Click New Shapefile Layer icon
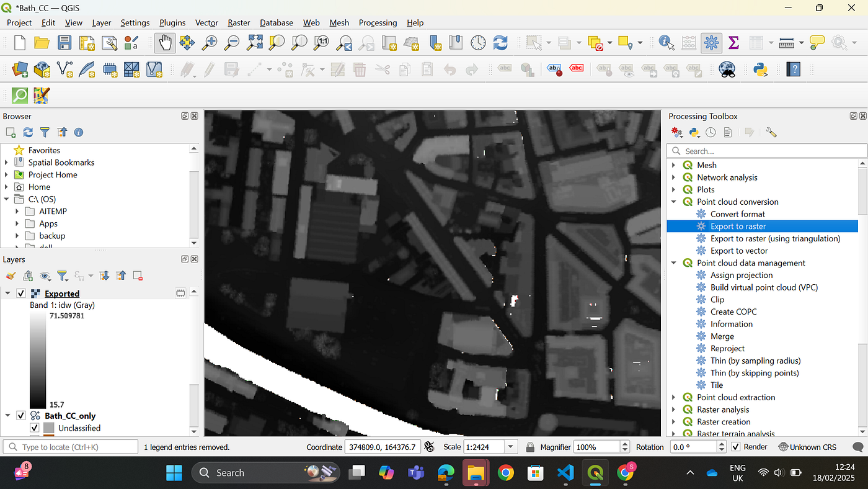 [64, 69]
